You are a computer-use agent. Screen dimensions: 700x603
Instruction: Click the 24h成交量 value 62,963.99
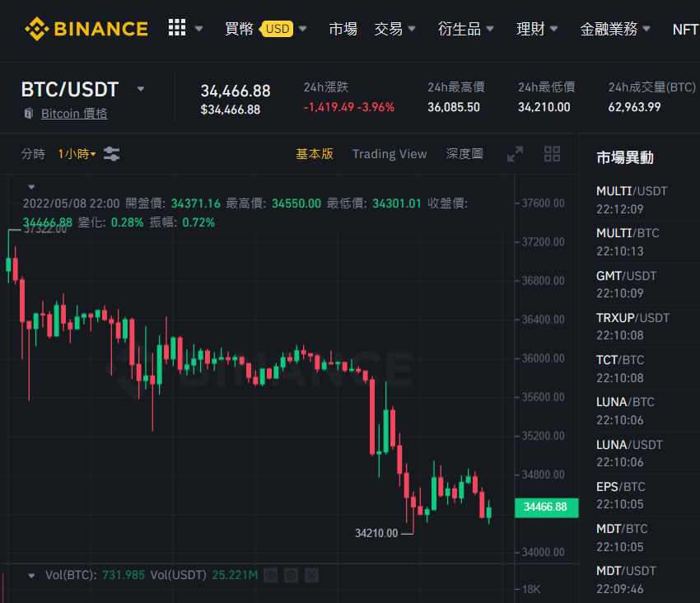[x=634, y=107]
